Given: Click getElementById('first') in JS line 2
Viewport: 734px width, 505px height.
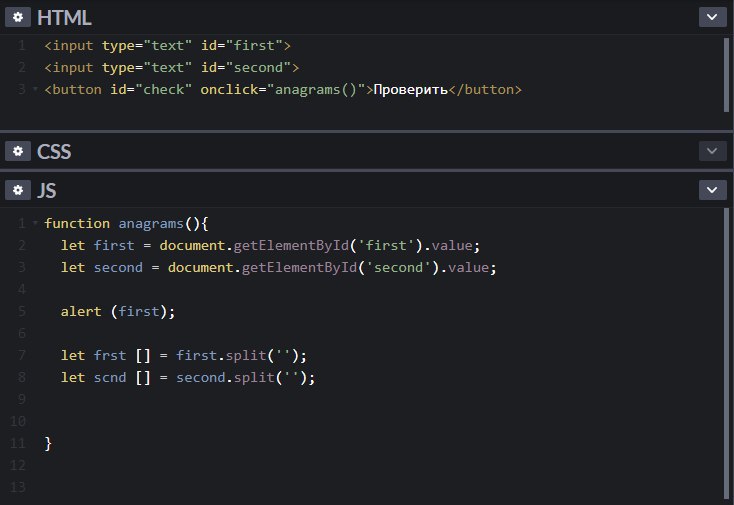Looking at the screenshot, I should tap(328, 245).
